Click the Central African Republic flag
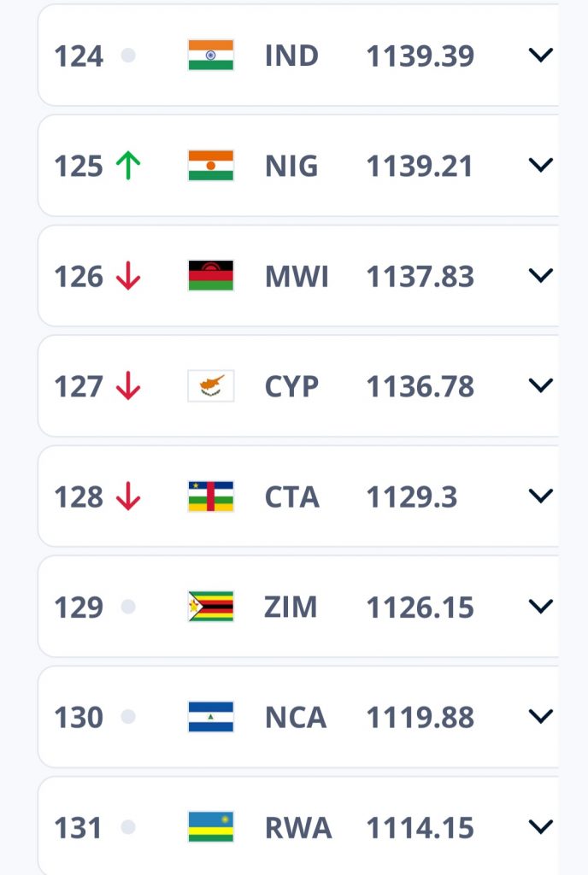Image resolution: width=588 pixels, height=875 pixels. coord(211,496)
